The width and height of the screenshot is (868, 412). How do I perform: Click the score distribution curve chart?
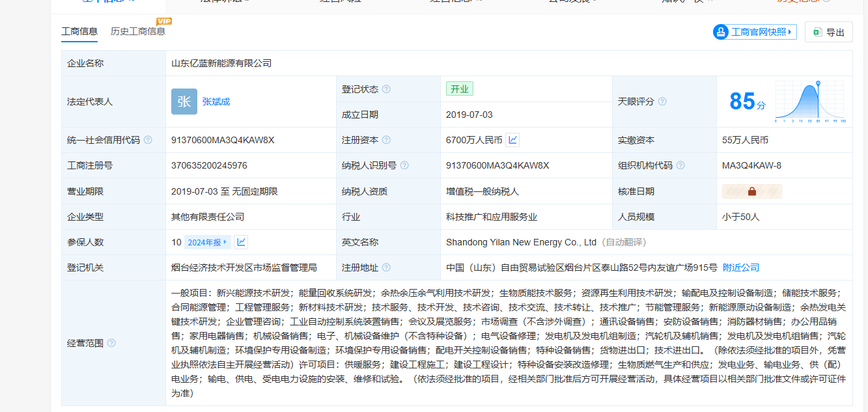[810, 102]
